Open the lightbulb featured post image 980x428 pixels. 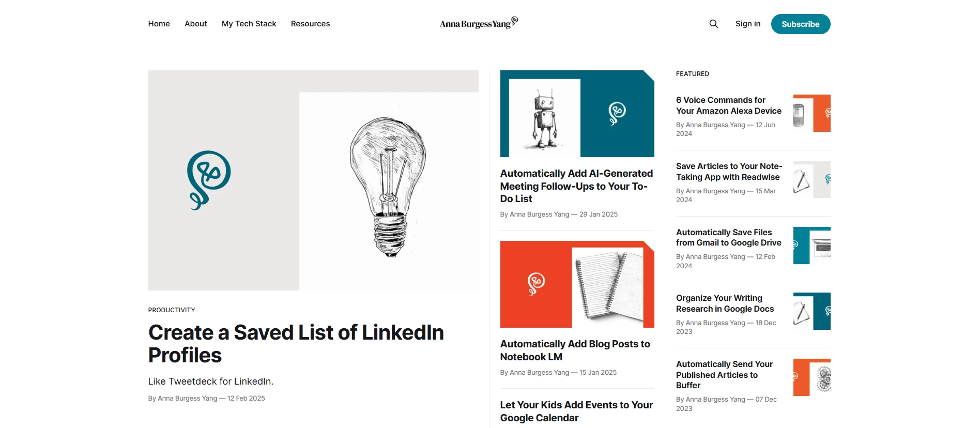(x=313, y=180)
